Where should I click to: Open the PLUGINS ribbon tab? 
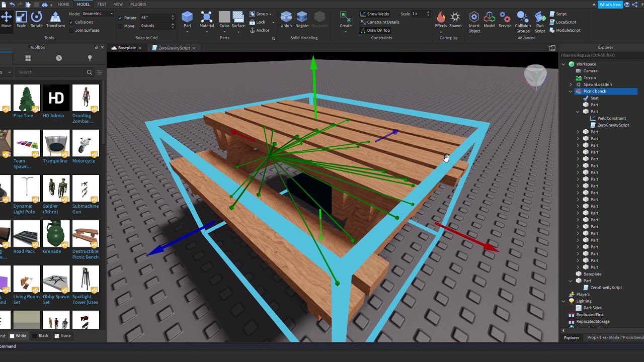pyautogui.click(x=138, y=5)
